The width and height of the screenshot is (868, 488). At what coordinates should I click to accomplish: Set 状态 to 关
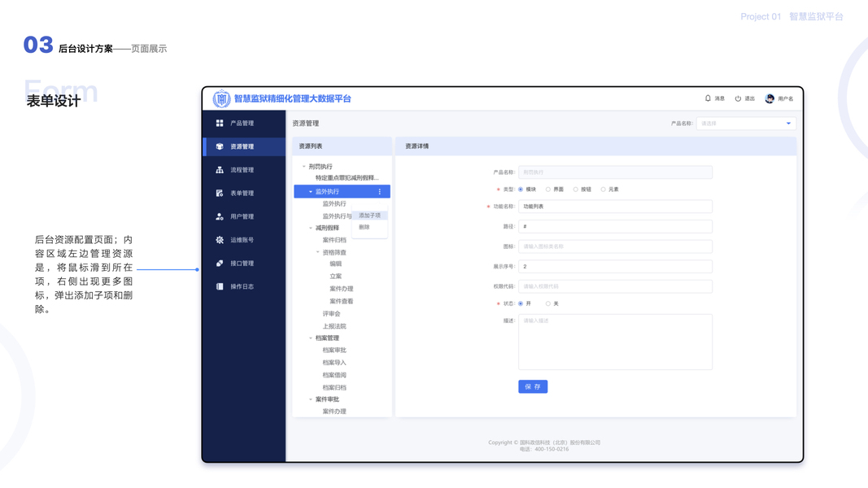coord(548,303)
